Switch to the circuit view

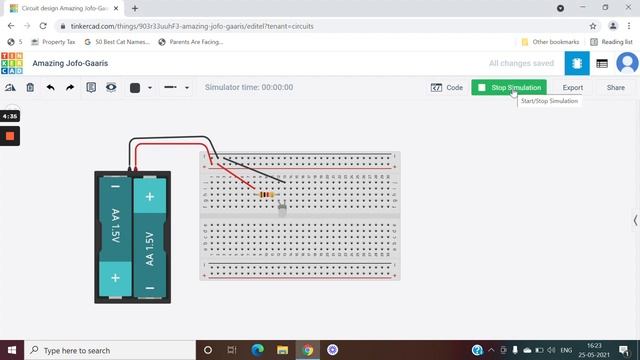tap(577, 63)
